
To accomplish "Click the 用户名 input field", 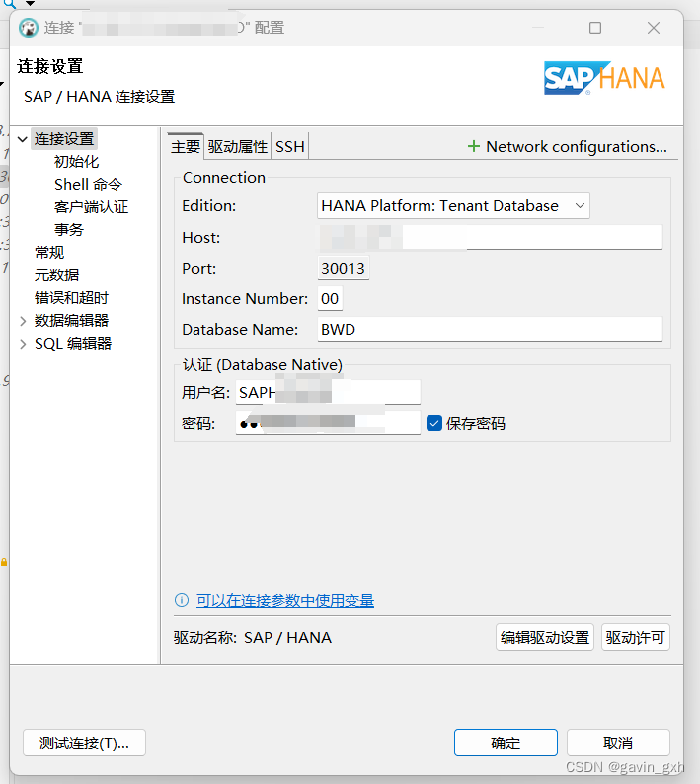I will pos(328,392).
